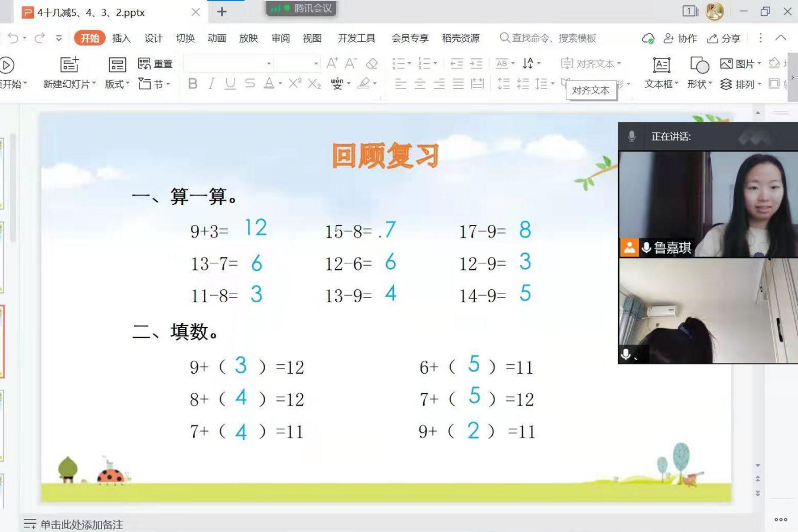Toggle subscript X₂ formatting
Viewport: 798px width, 532px height.
click(x=314, y=84)
